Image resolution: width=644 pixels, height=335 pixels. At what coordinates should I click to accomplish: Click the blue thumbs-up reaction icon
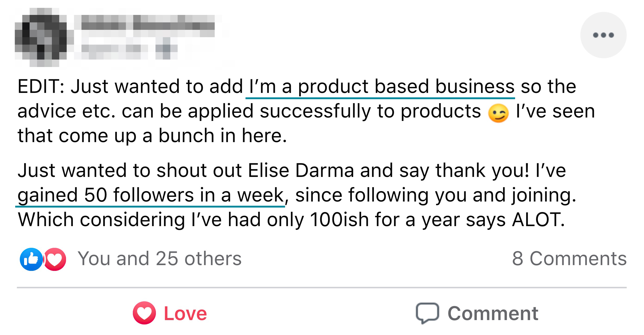point(31,259)
